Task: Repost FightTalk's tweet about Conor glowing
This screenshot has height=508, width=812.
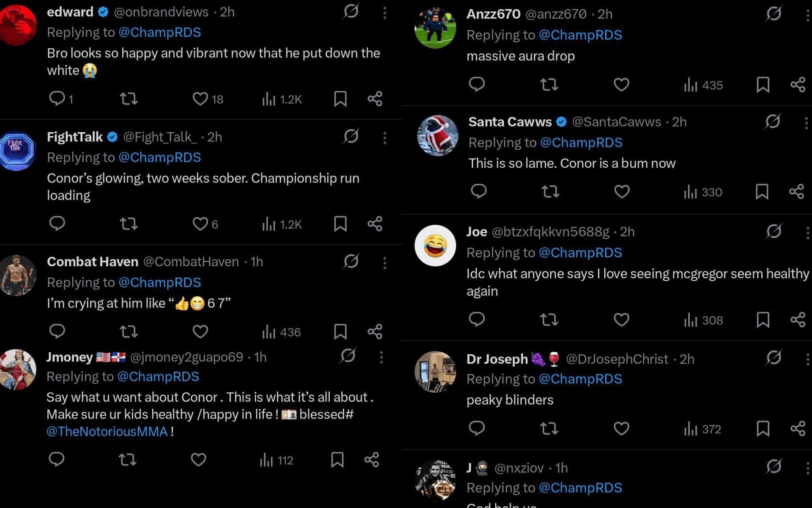Action: [129, 224]
